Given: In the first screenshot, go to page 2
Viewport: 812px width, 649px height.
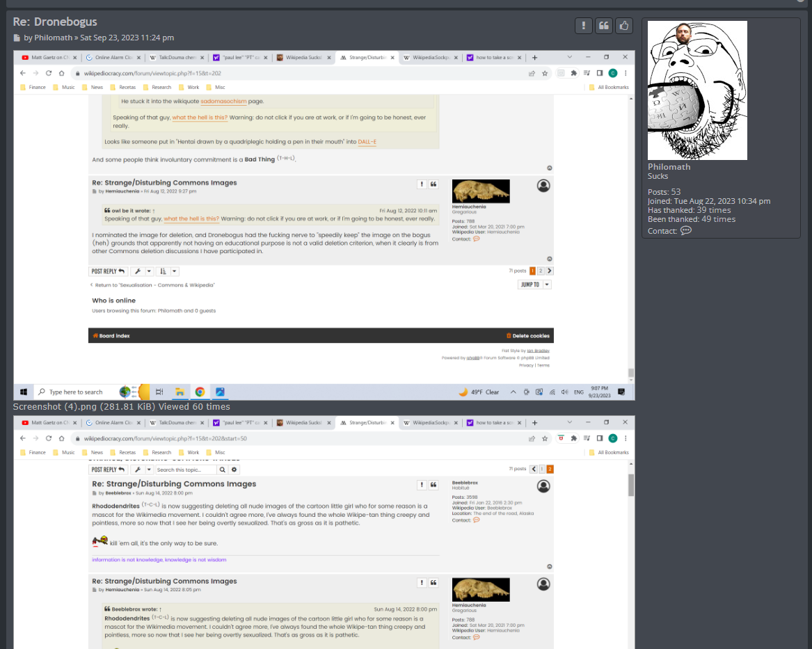Looking at the screenshot, I should click(x=541, y=271).
